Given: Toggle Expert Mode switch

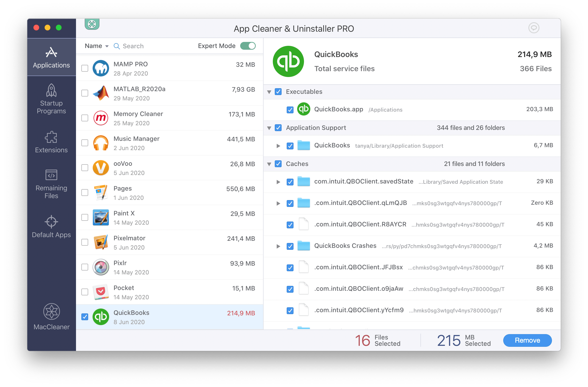Looking at the screenshot, I should pyautogui.click(x=249, y=45).
